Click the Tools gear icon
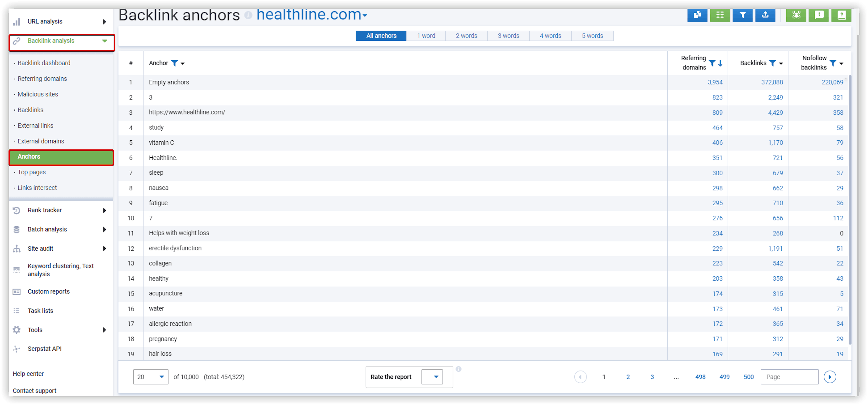Viewport: 868px width, 405px height. pos(17,330)
